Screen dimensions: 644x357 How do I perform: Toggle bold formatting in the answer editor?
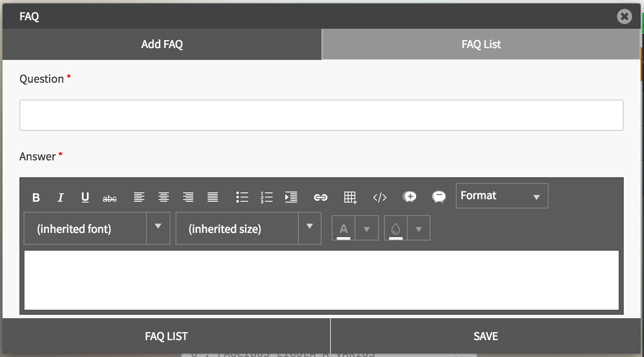pos(36,197)
